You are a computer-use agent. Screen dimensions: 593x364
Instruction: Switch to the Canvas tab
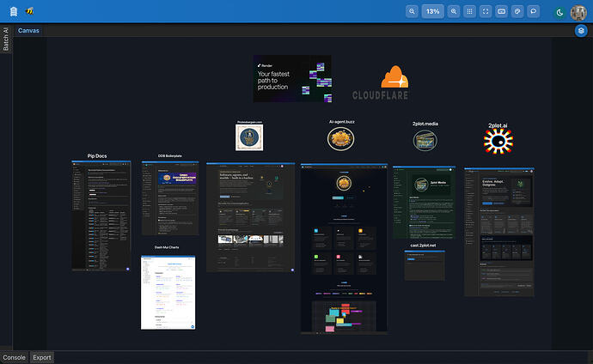pyautogui.click(x=28, y=31)
